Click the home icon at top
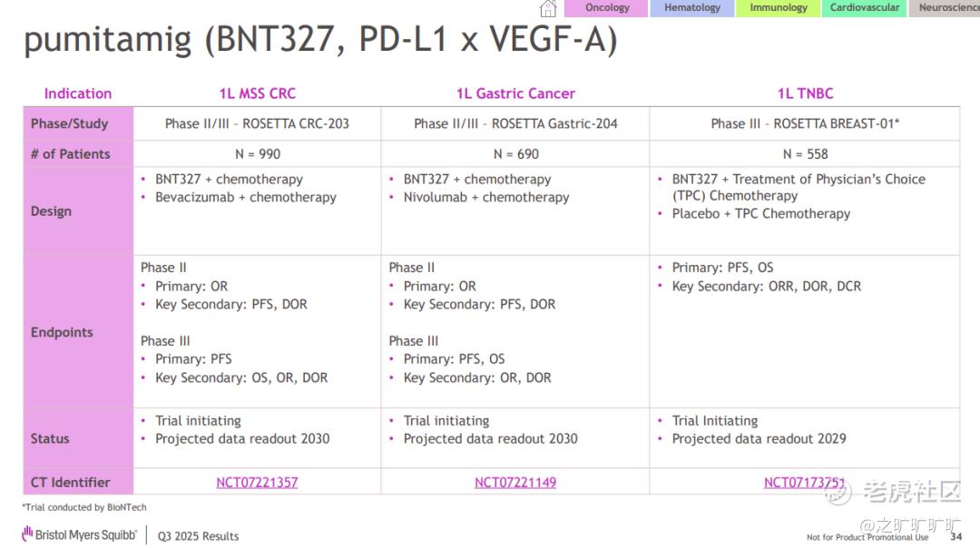This screenshot has height=548, width=980. (x=548, y=9)
